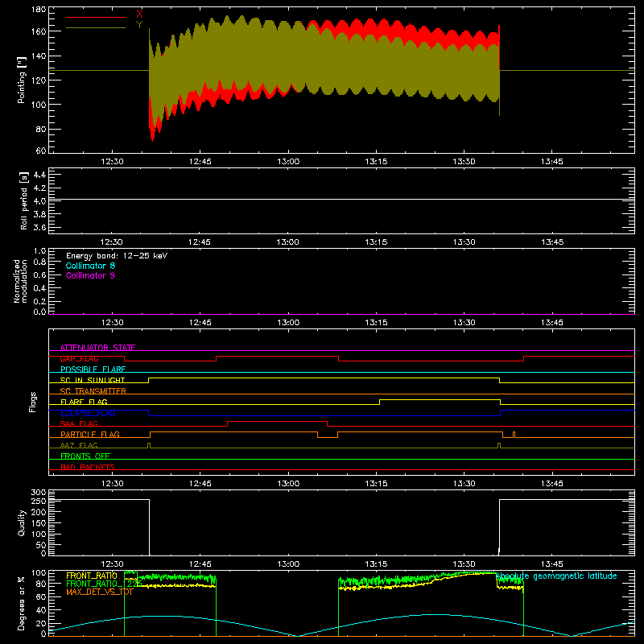Click the PARTICLE_FLAG label

pos(90,434)
